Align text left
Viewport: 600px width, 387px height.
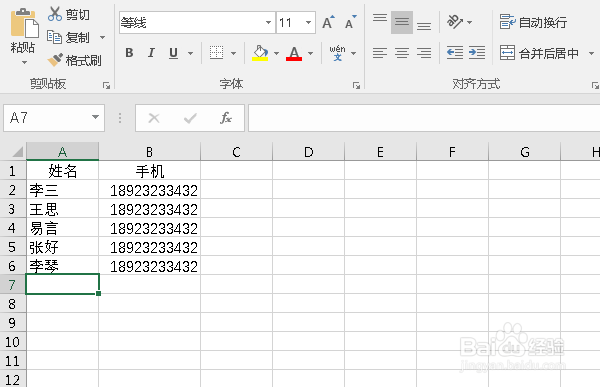point(380,53)
